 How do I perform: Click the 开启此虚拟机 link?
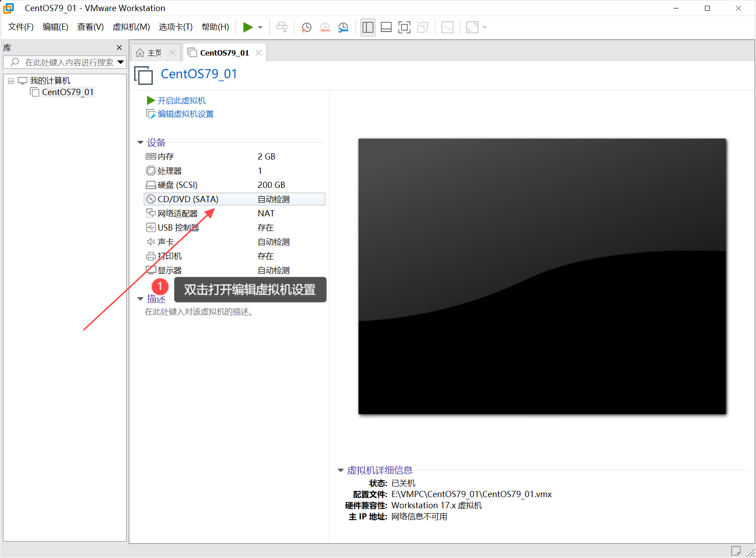pyautogui.click(x=182, y=101)
